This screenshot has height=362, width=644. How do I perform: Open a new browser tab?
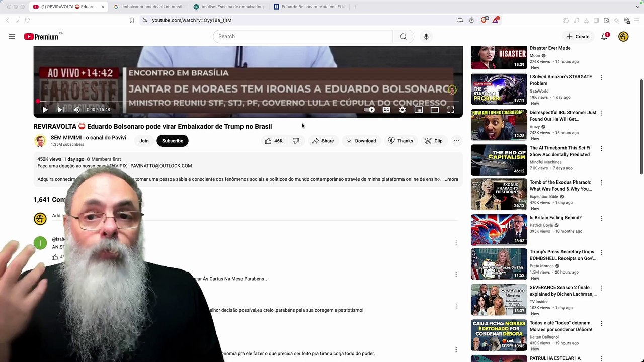(355, 7)
